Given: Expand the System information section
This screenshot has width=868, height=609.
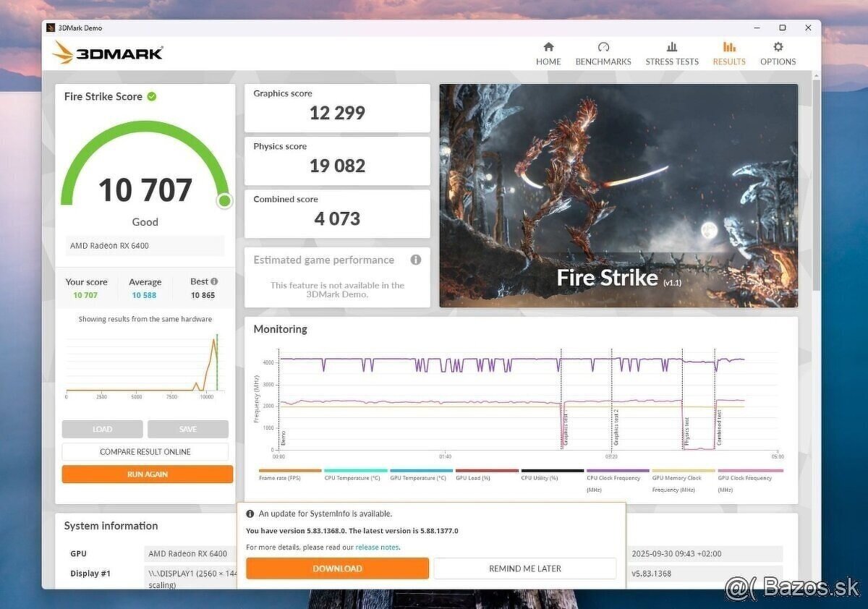Looking at the screenshot, I should tap(111, 526).
